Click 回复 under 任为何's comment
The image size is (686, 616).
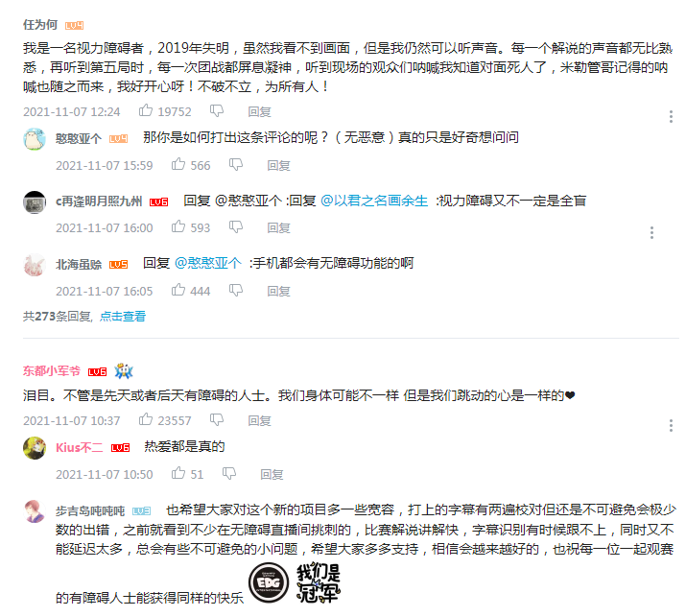(259, 112)
